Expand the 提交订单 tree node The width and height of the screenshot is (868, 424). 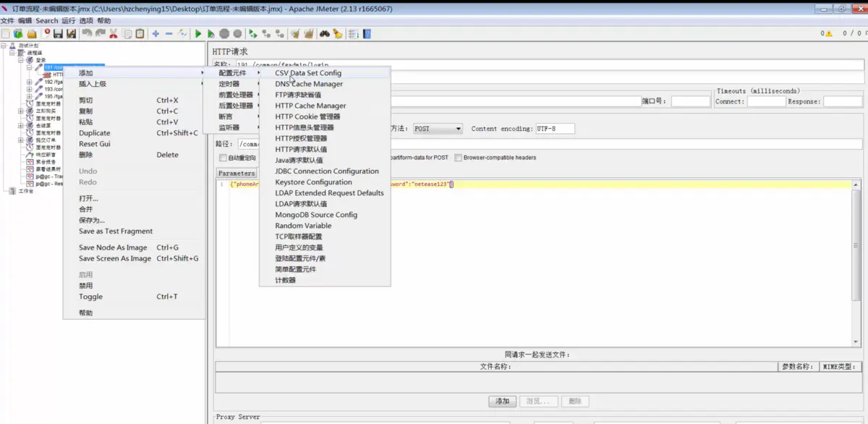pyautogui.click(x=21, y=140)
